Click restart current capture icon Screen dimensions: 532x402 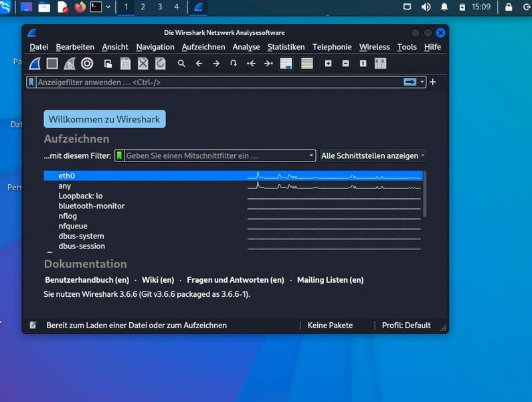(x=70, y=64)
